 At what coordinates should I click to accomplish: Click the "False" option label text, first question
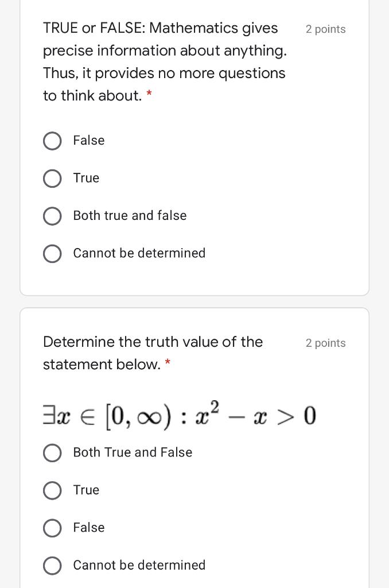tap(88, 141)
